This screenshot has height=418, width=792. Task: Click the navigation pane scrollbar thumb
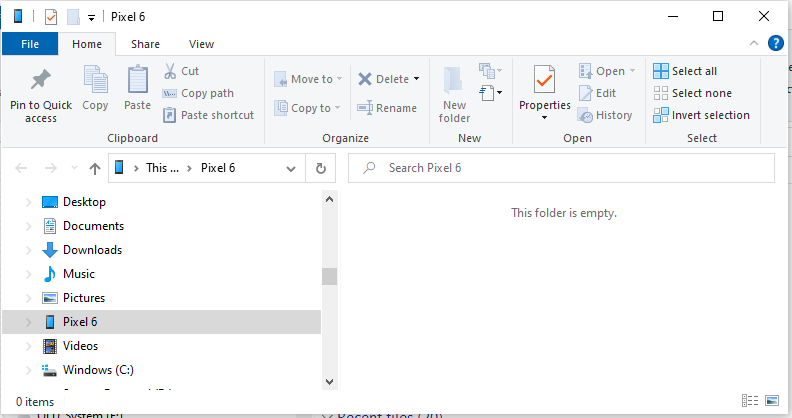coord(329,276)
